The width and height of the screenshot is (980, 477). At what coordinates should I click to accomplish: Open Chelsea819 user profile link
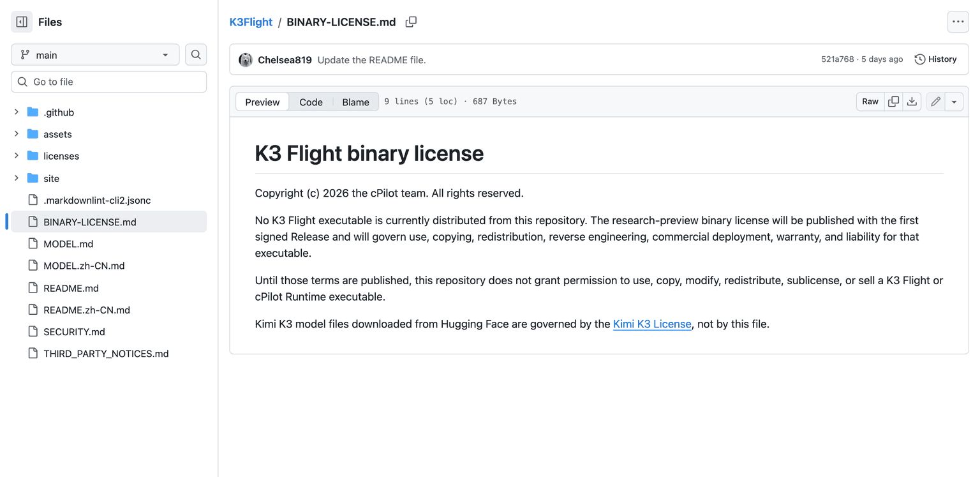[x=285, y=60]
